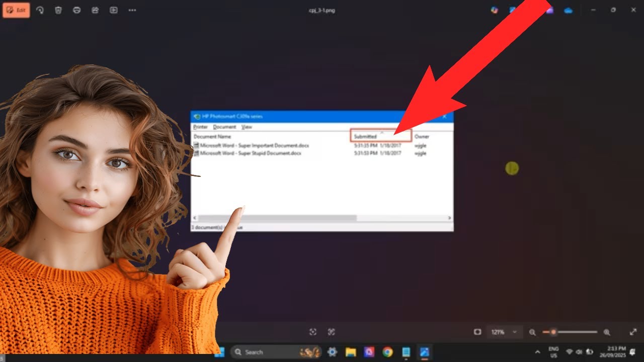Open the Photos app taskbar icon
Viewport: 644px width, 362px height.
[x=424, y=352]
